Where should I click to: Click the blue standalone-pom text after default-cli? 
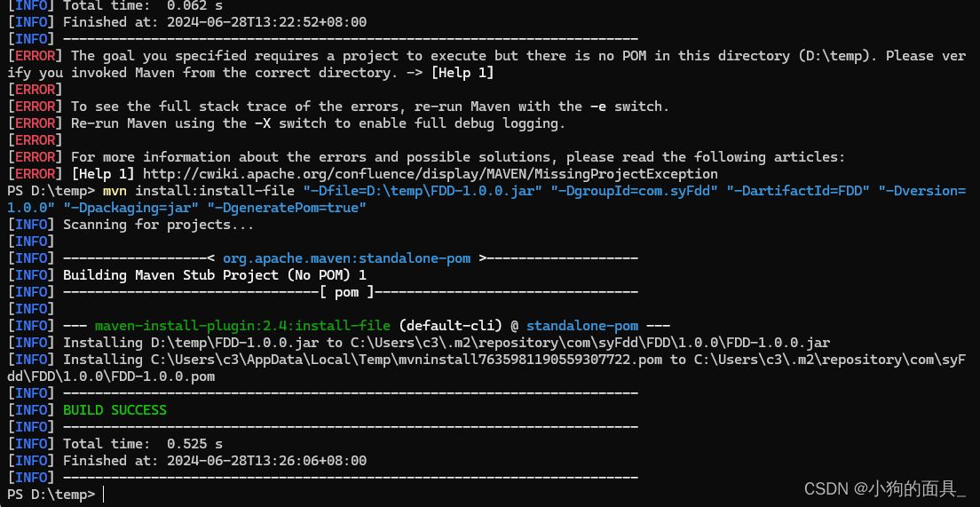[582, 326]
